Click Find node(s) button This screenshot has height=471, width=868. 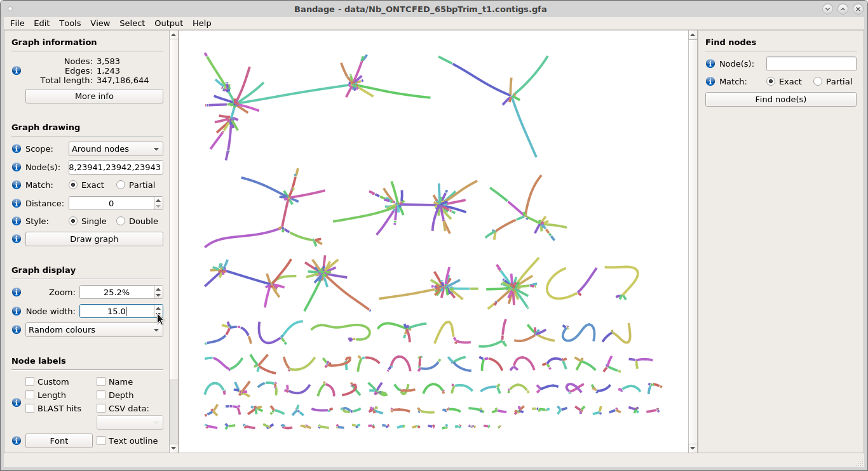(x=781, y=99)
